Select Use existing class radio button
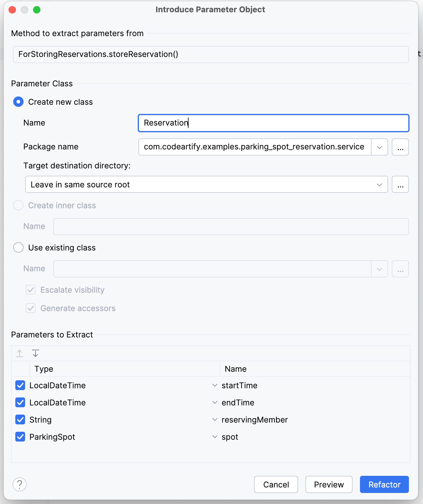 (x=18, y=247)
